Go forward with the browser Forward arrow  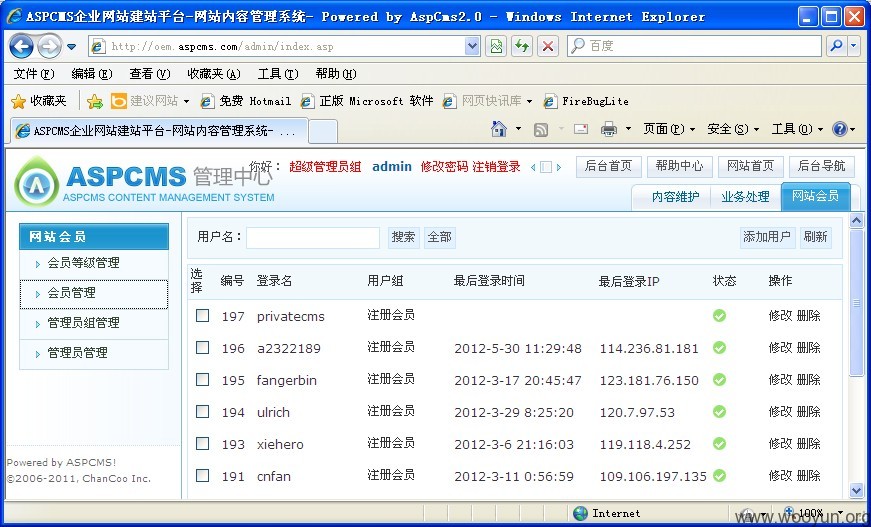point(50,47)
